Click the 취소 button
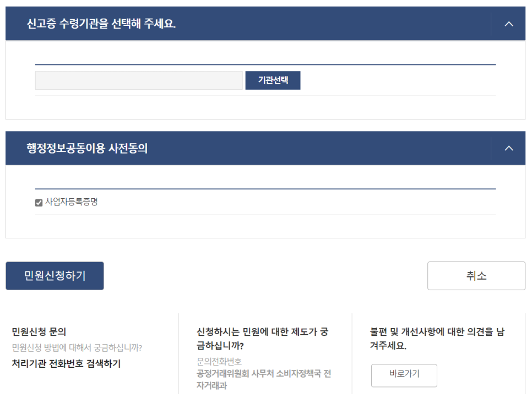532x414 pixels. click(x=476, y=276)
